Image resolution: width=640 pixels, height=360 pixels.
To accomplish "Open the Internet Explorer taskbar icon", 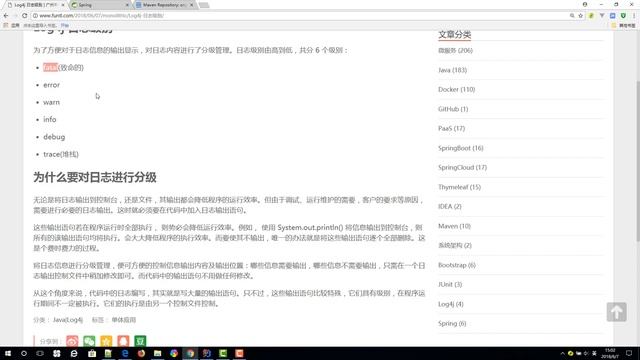I will click(x=74, y=353).
